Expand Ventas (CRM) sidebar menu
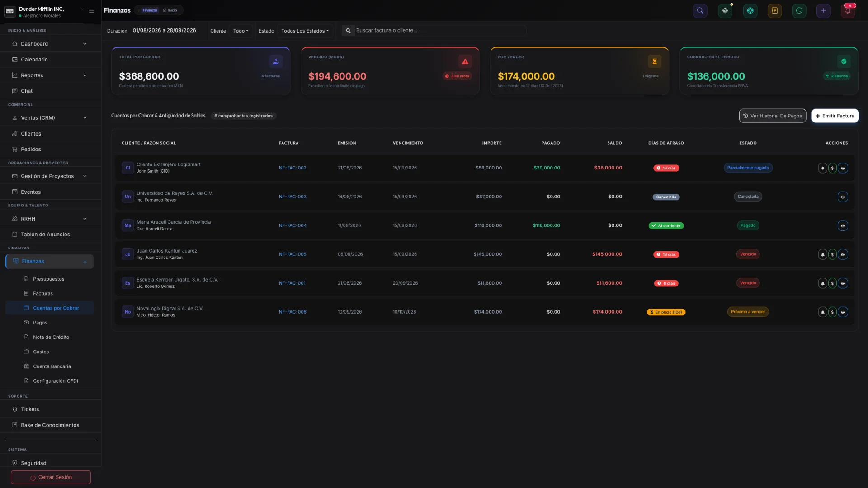Viewport: 868px width, 488px height. pyautogui.click(x=51, y=118)
